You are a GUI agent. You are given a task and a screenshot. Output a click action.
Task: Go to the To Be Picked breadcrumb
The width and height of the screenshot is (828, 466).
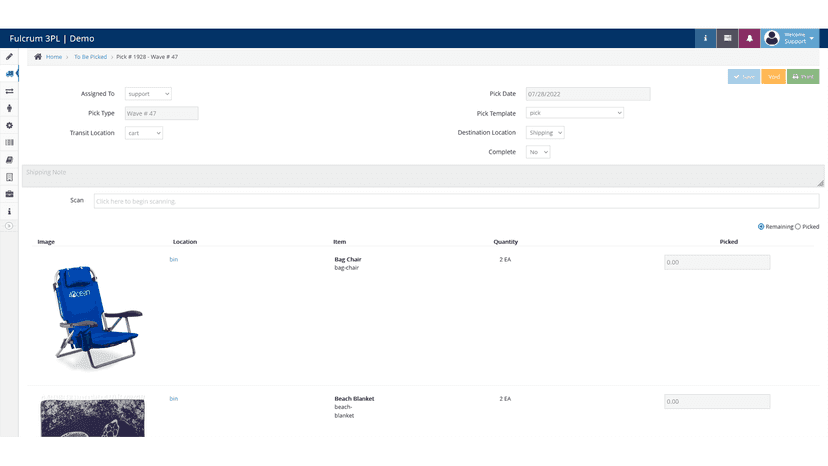tap(90, 57)
